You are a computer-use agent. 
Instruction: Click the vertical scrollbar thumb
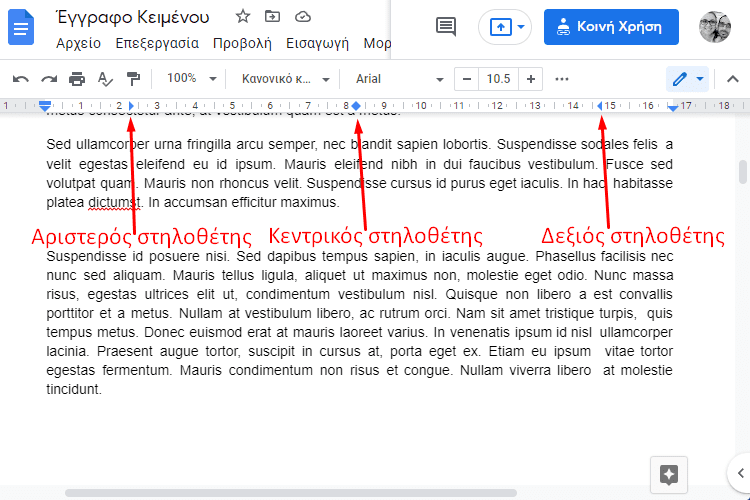pos(742,172)
